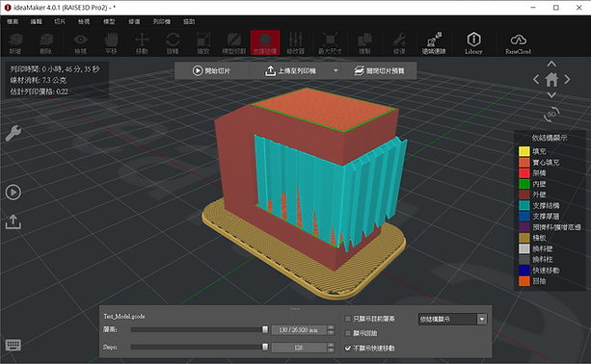
Task: Click the Delete (刪除) model toolbar icon
Action: pos(46,43)
